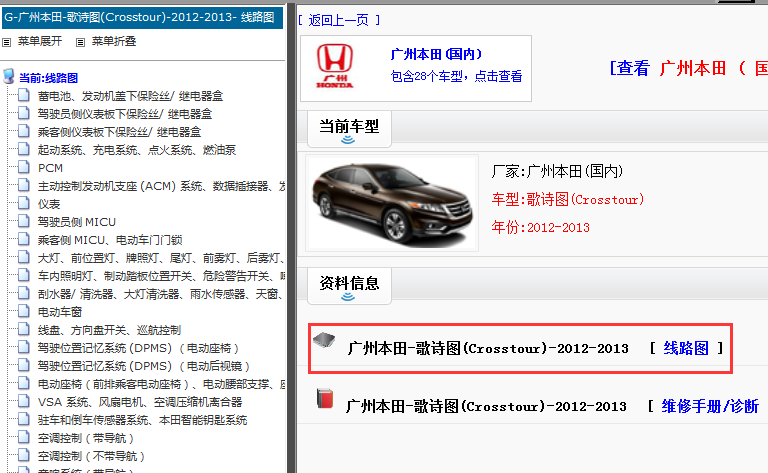Image resolution: width=768 pixels, height=473 pixels.
Task: Open 空调控制（带导航）tree item
Action: click(86, 438)
